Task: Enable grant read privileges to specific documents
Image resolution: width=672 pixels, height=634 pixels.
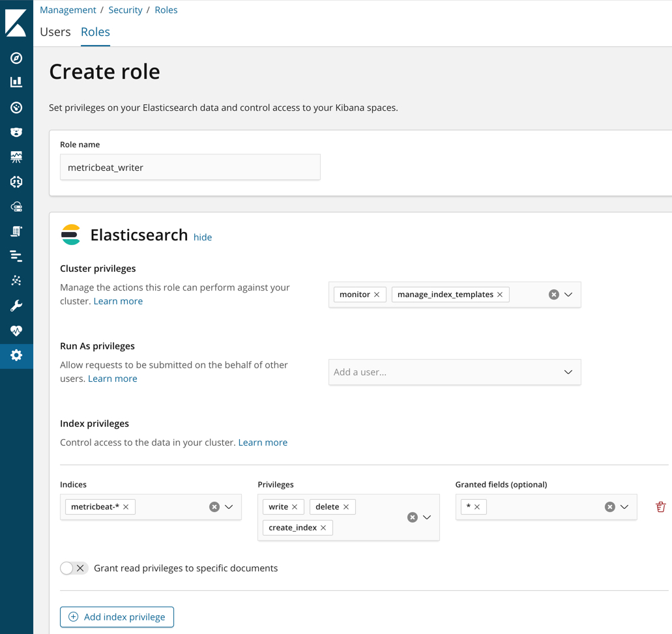Action: point(67,568)
